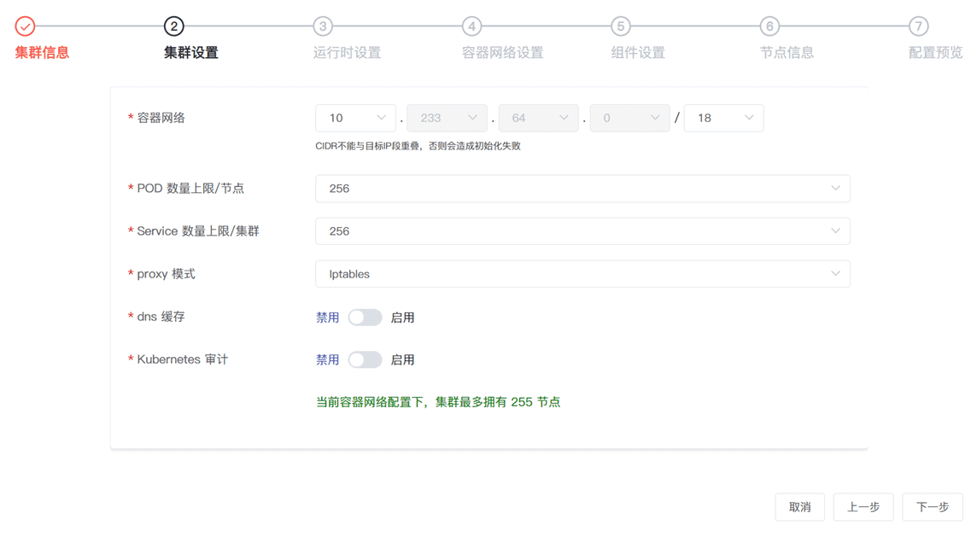Click the green 集群最多拥有 255 节点 message
977x560 pixels.
tap(438, 402)
